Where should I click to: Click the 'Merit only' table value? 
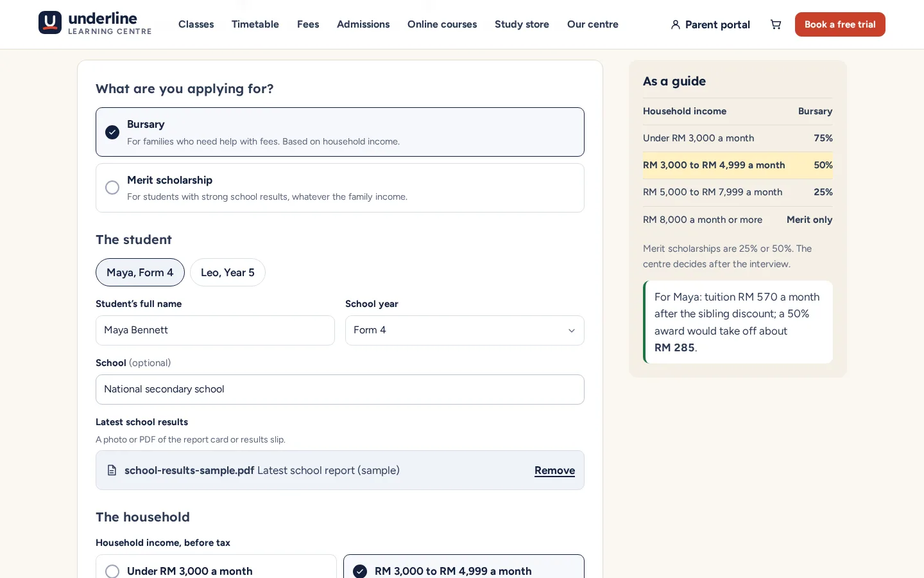[809, 220]
